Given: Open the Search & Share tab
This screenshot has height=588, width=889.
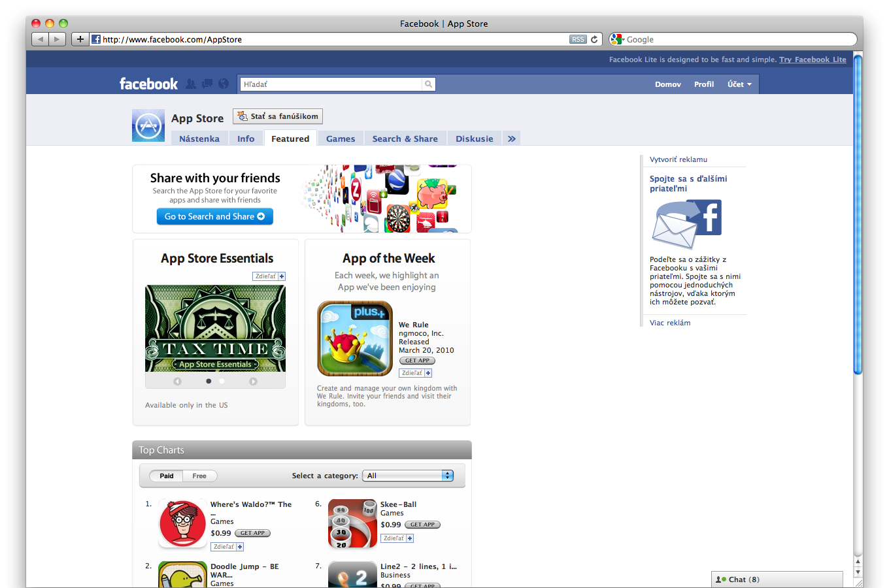Looking at the screenshot, I should tap(405, 139).
